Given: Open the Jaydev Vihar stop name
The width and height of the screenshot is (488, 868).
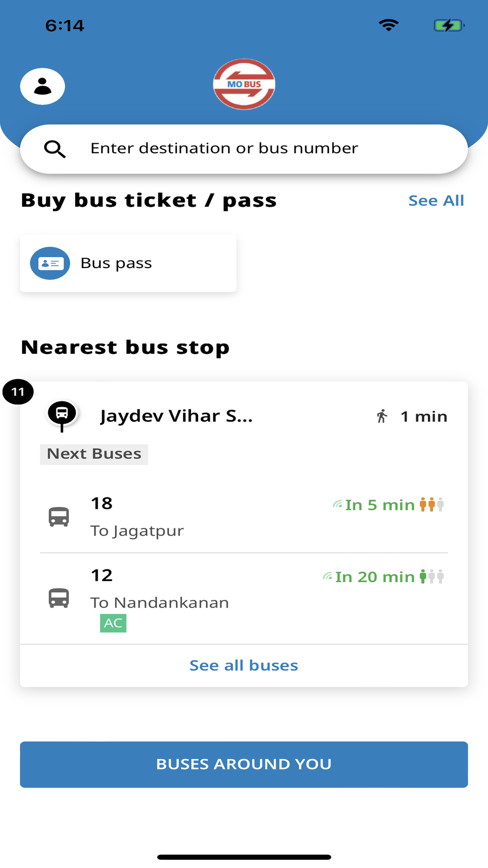Looking at the screenshot, I should click(x=176, y=416).
